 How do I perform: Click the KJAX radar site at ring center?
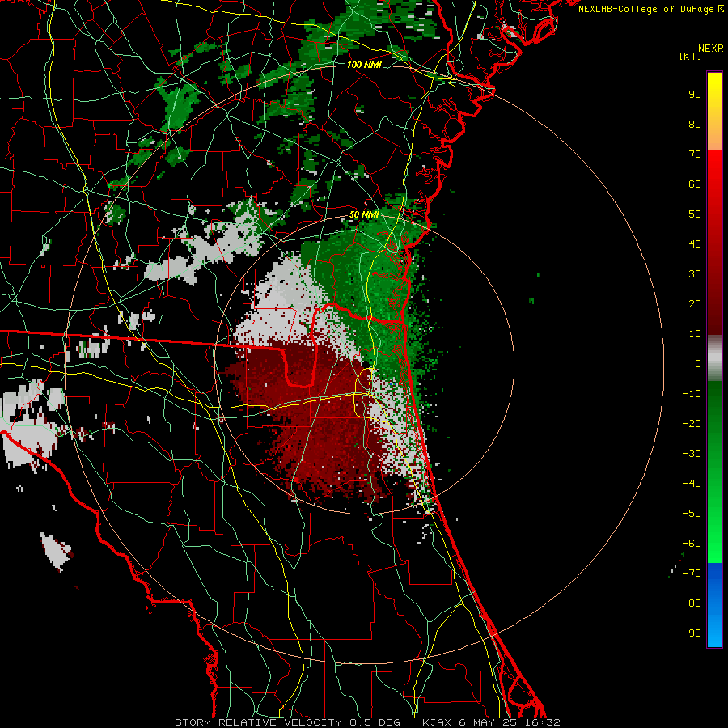pos(365,364)
